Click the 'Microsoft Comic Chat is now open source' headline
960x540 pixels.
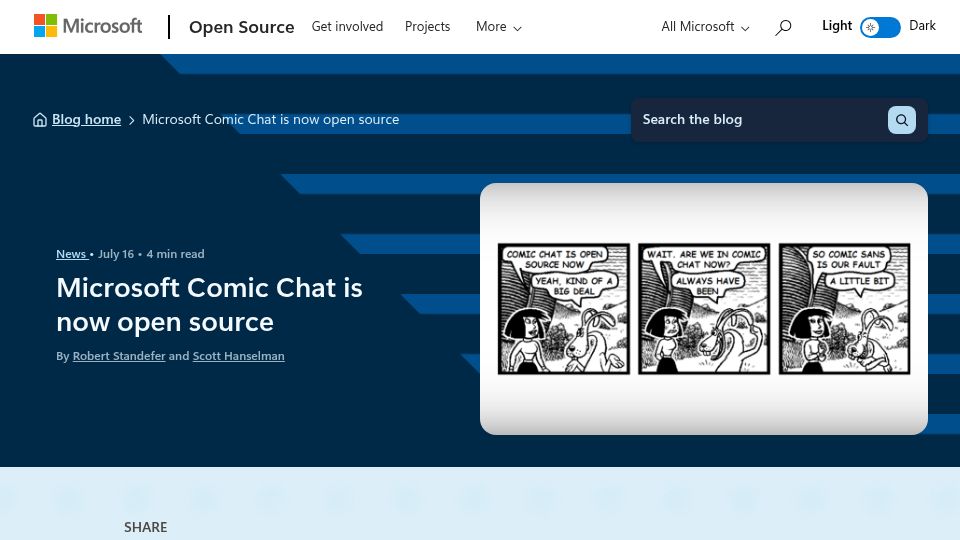(209, 304)
